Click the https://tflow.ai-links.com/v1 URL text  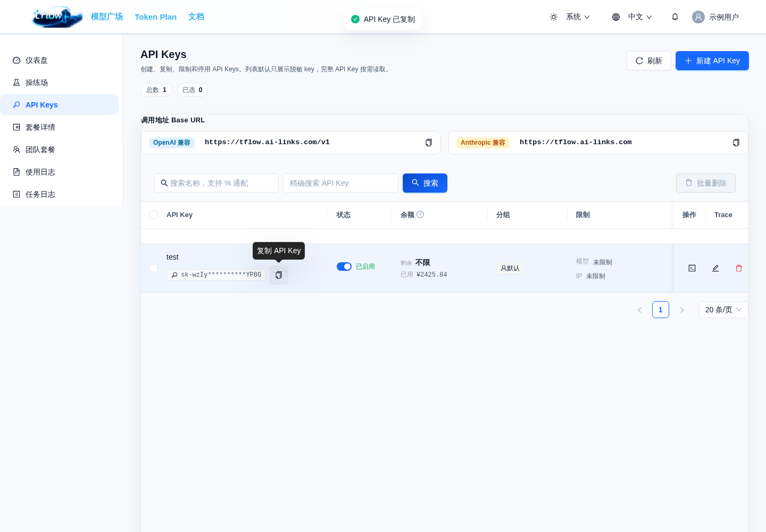click(267, 142)
